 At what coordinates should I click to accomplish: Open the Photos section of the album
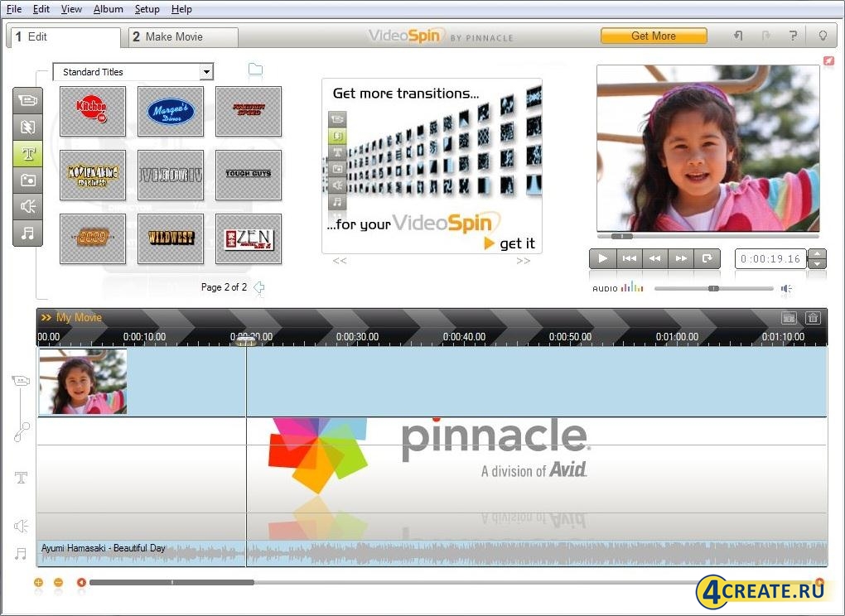[27, 180]
